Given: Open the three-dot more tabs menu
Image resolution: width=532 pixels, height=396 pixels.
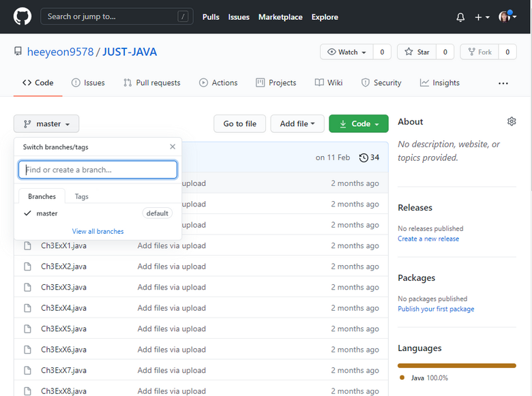Looking at the screenshot, I should click(x=503, y=83).
